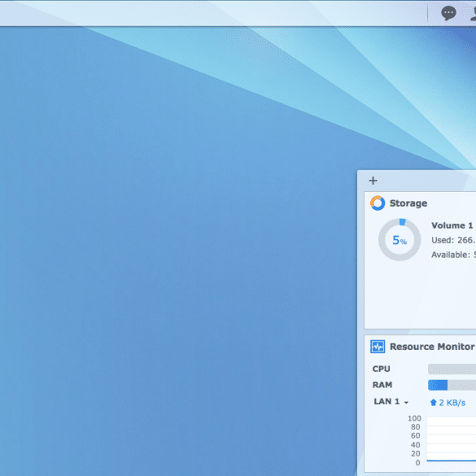Screen dimensions: 476x476
Task: Click the Available storage label
Action: click(x=451, y=255)
